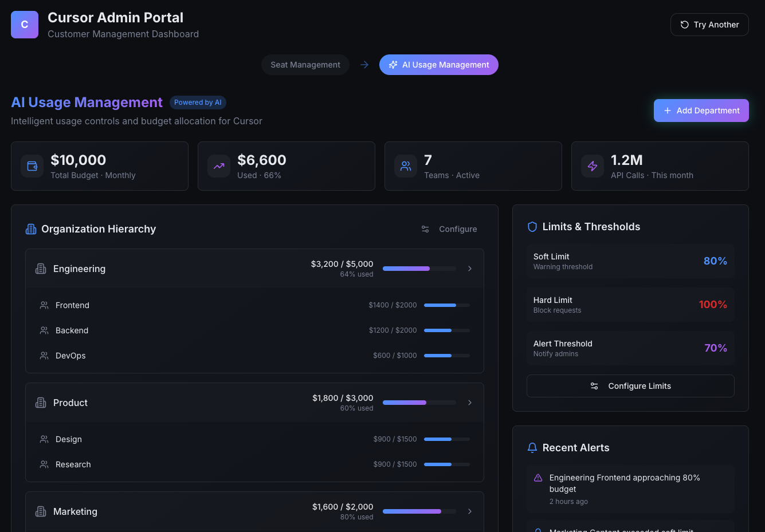Click the Engineering department name

click(79, 269)
